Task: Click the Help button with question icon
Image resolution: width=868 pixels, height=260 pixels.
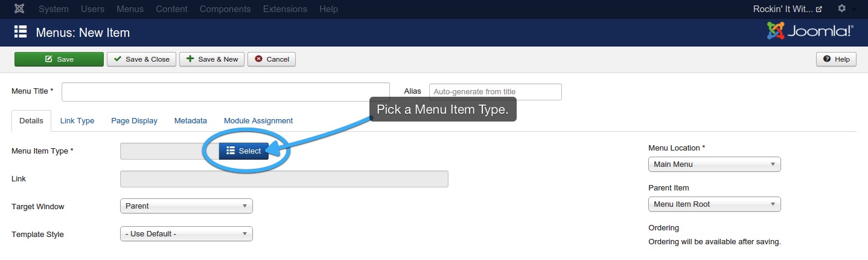Action: [x=836, y=59]
